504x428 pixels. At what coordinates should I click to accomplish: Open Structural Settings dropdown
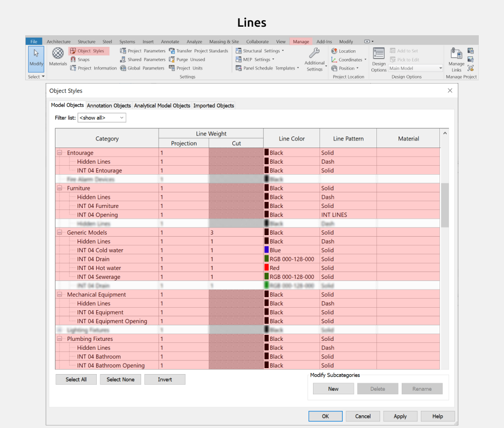pyautogui.click(x=260, y=51)
